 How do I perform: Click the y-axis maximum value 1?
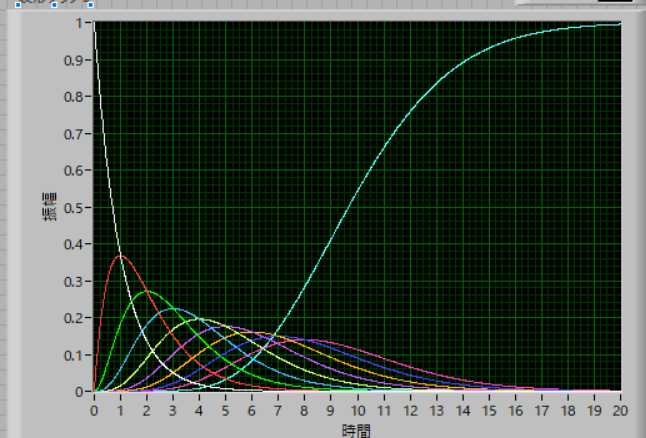[80, 22]
